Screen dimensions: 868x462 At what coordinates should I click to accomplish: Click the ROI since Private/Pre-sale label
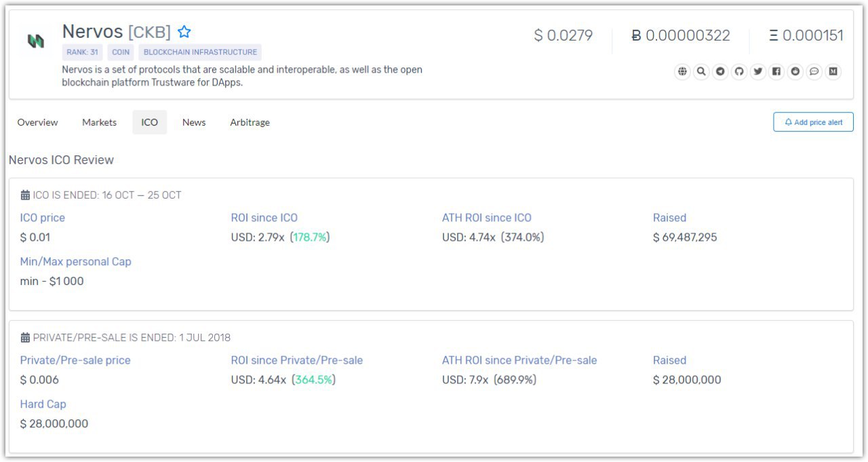pyautogui.click(x=297, y=360)
